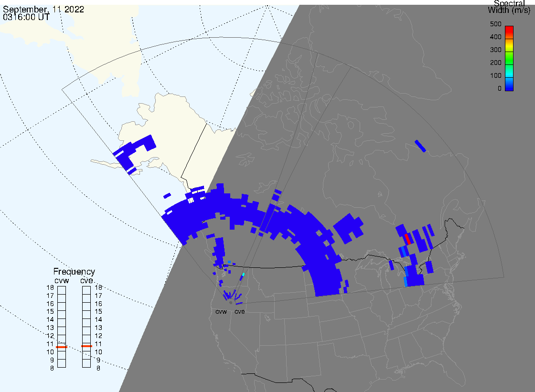This screenshot has width=535, height=392.
Task: Click the red marker on the cve frequency bar
Action: (86, 346)
